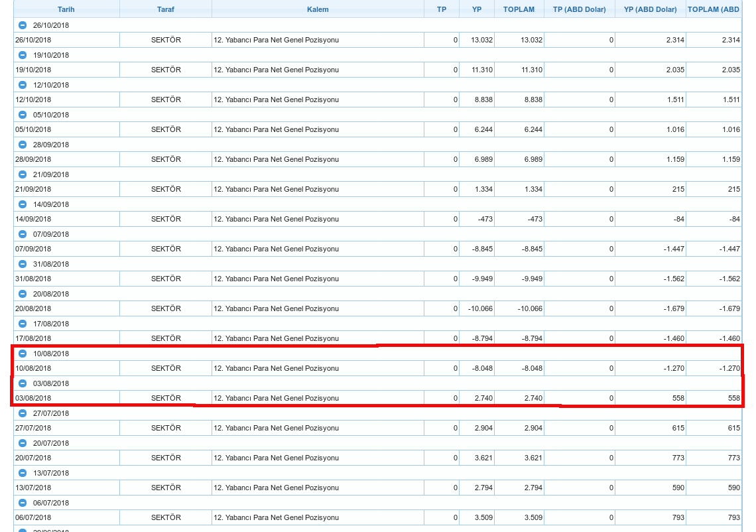Image resolution: width=756 pixels, height=532 pixels.
Task: Sort by TP (ABD Dolar) header
Action: point(580,9)
